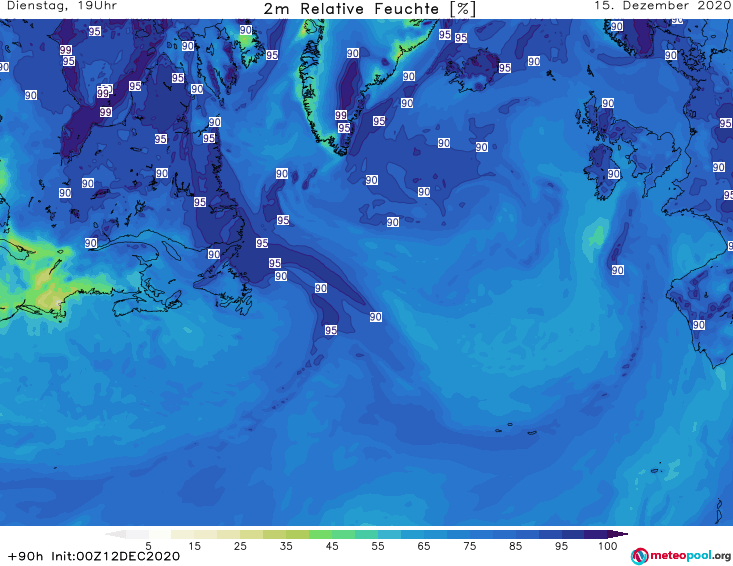This screenshot has height=566, width=733.
Task: Click the legend value "75"
Action: click(470, 546)
